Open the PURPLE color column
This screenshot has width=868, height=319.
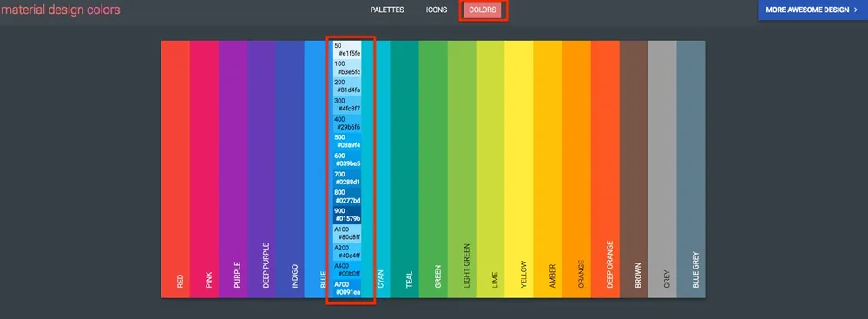[x=233, y=169]
